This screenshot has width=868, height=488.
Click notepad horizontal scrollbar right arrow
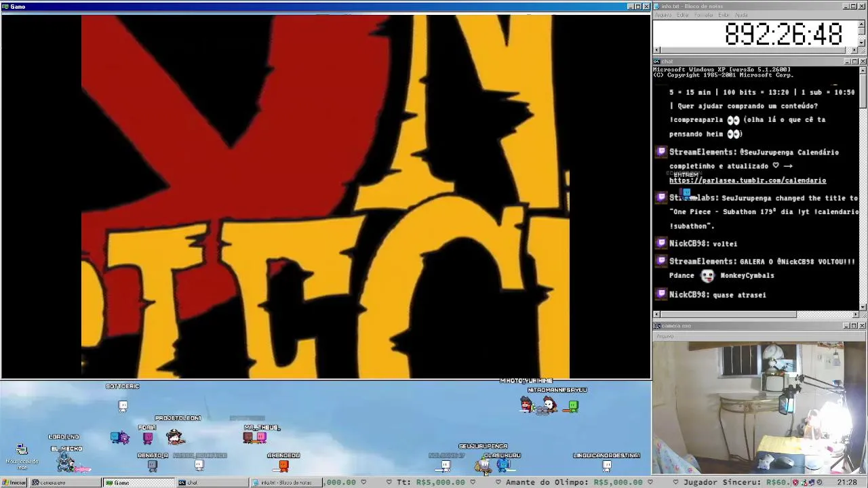(855, 50)
